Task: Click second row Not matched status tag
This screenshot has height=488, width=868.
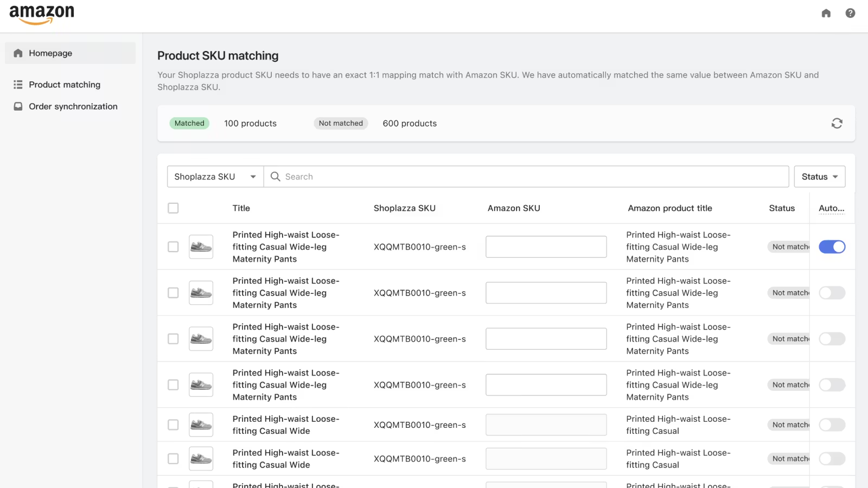Action: tap(789, 293)
